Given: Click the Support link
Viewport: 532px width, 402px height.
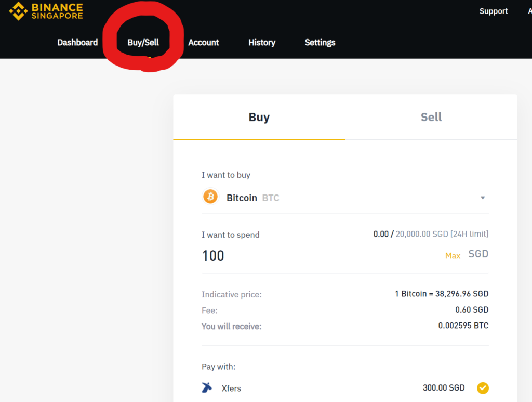Looking at the screenshot, I should point(494,11).
